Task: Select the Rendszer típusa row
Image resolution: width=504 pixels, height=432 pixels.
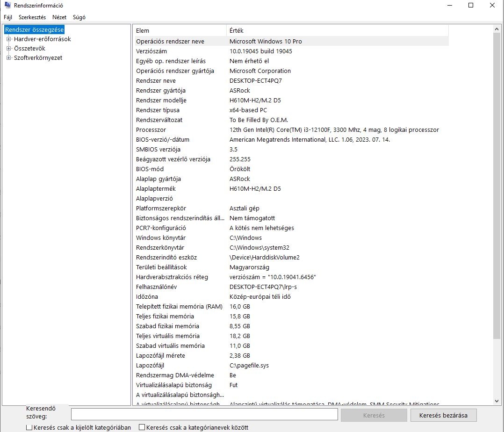Action: [x=291, y=110]
